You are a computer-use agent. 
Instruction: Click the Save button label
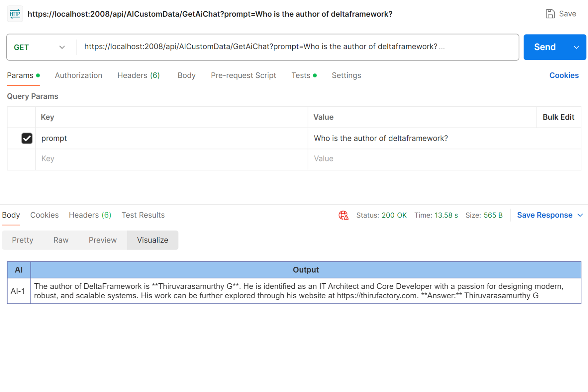pos(567,14)
